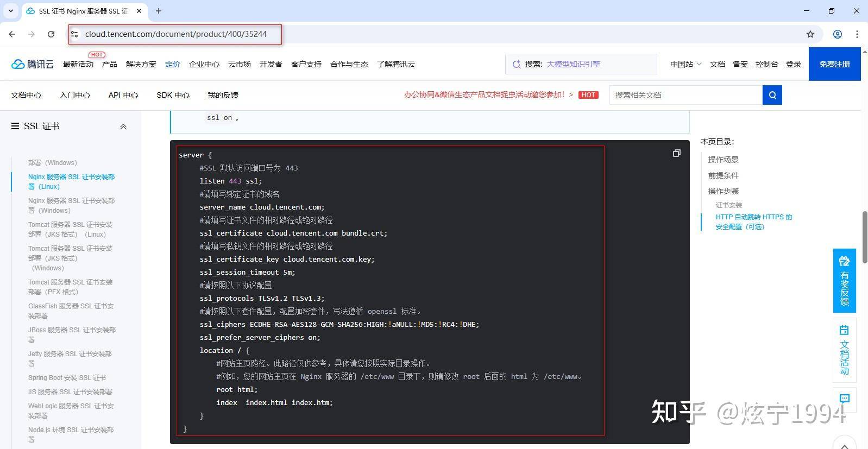
Task: Select IIS 服务器 SSL 证书安装部署
Action: click(70, 391)
